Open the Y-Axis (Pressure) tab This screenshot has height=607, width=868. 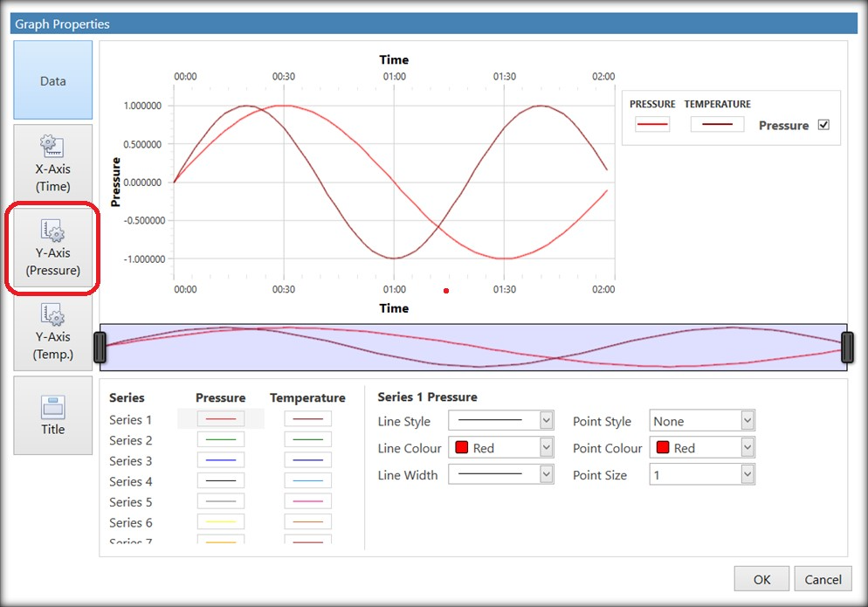[52, 247]
